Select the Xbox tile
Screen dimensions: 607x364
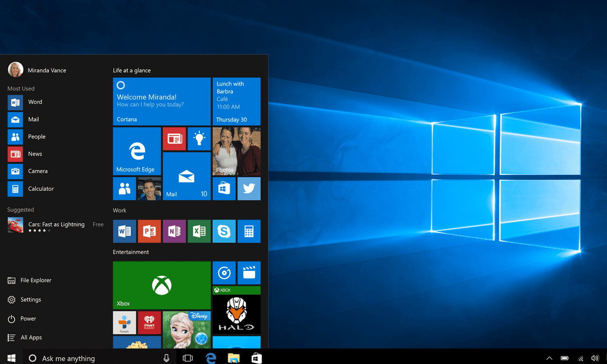tap(161, 285)
